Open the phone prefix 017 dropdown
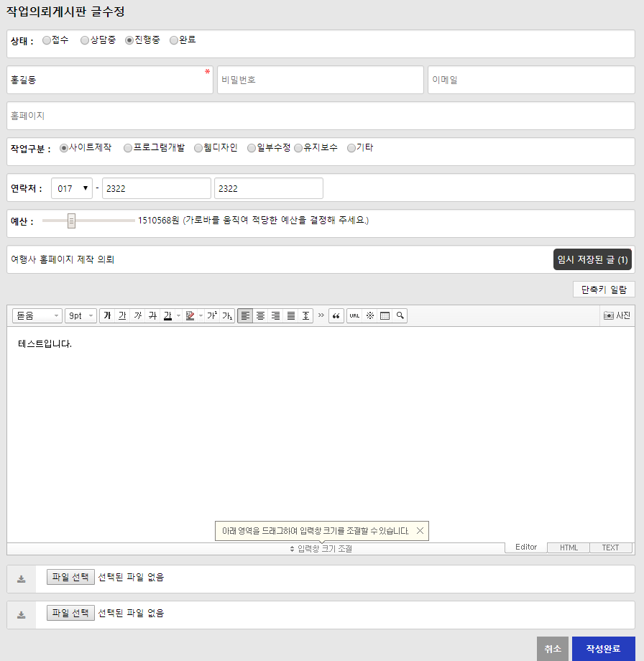 pyautogui.click(x=72, y=188)
